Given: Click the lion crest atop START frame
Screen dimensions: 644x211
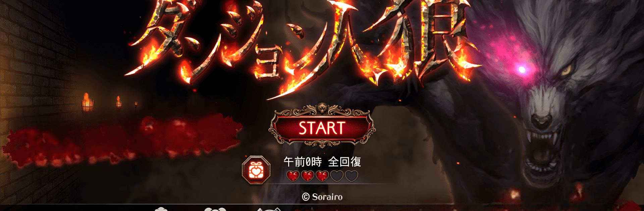Looking at the screenshot, I should tap(322, 108).
